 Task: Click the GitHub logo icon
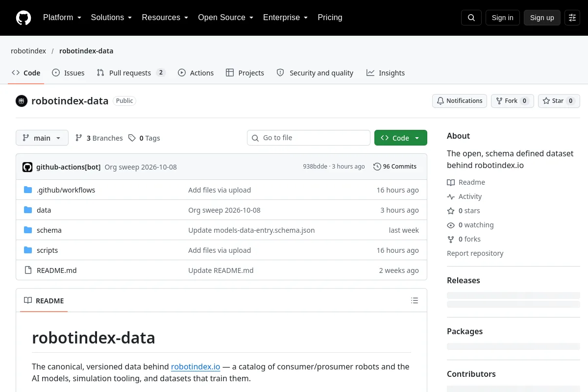point(24,18)
